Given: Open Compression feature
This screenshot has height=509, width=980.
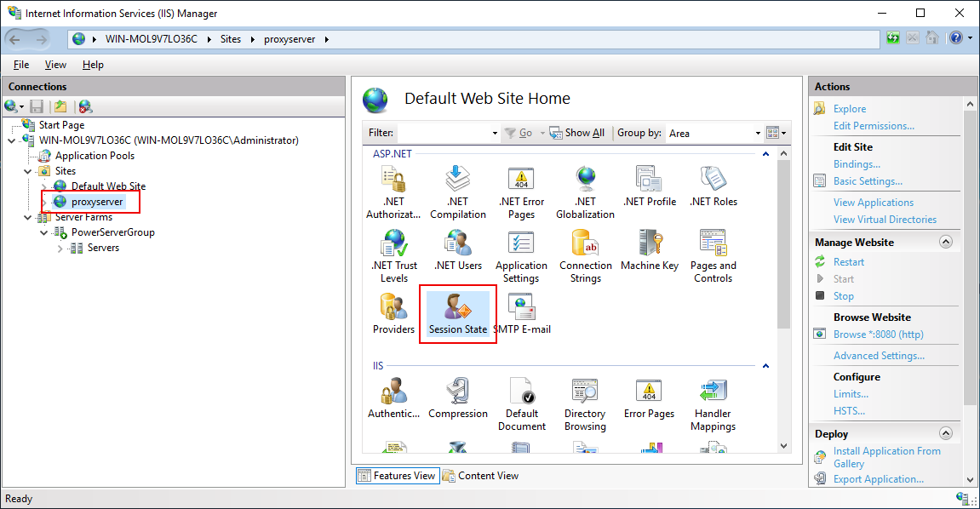Looking at the screenshot, I should pyautogui.click(x=457, y=397).
